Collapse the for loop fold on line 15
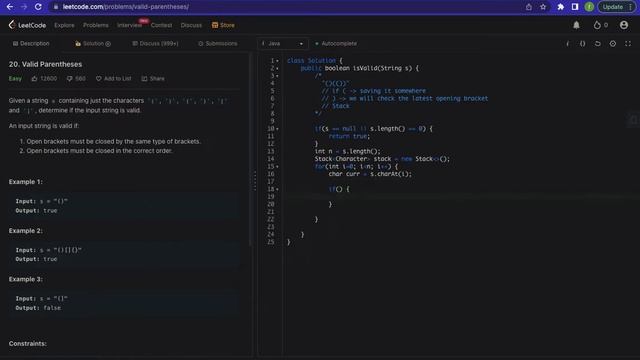 [x=278, y=167]
